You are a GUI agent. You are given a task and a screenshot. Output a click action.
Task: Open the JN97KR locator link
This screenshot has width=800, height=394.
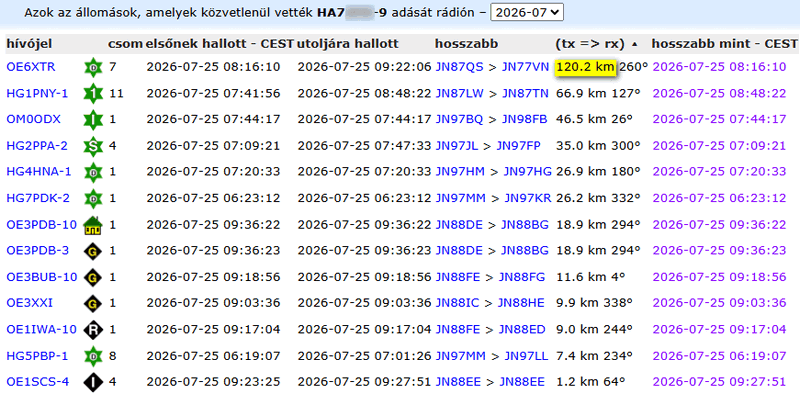click(528, 198)
